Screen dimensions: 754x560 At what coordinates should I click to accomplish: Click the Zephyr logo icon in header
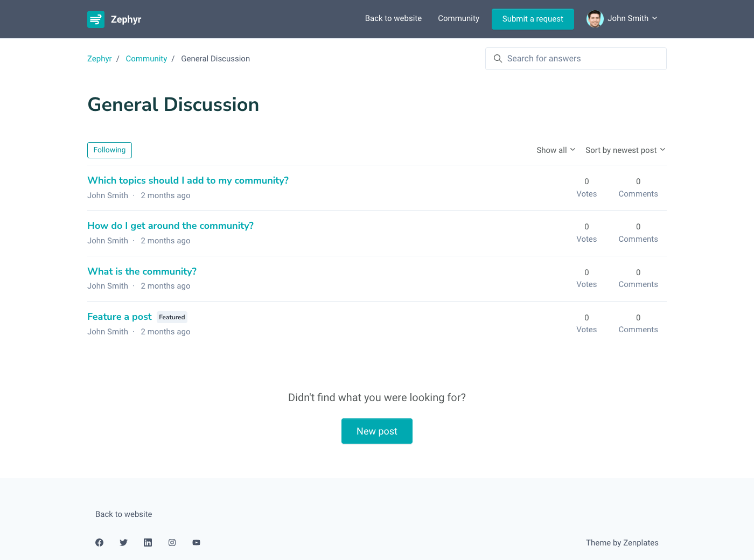pyautogui.click(x=96, y=19)
